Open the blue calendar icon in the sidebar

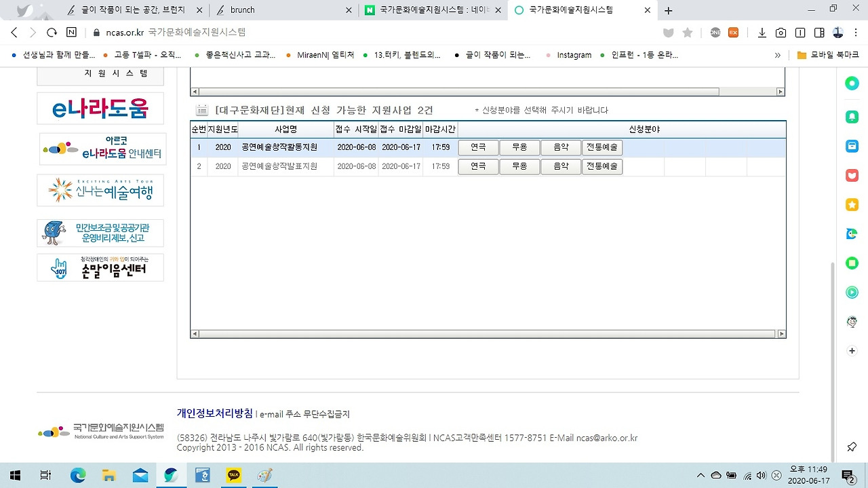pos(852,146)
